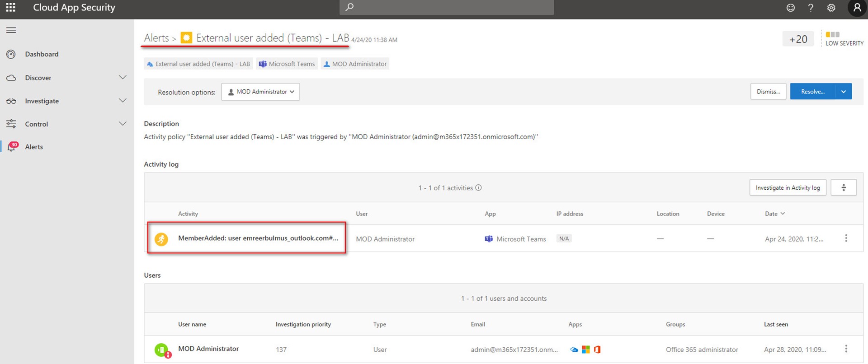The image size is (868, 364).
Task: Click the OneDrive cloud app icon
Action: point(574,350)
